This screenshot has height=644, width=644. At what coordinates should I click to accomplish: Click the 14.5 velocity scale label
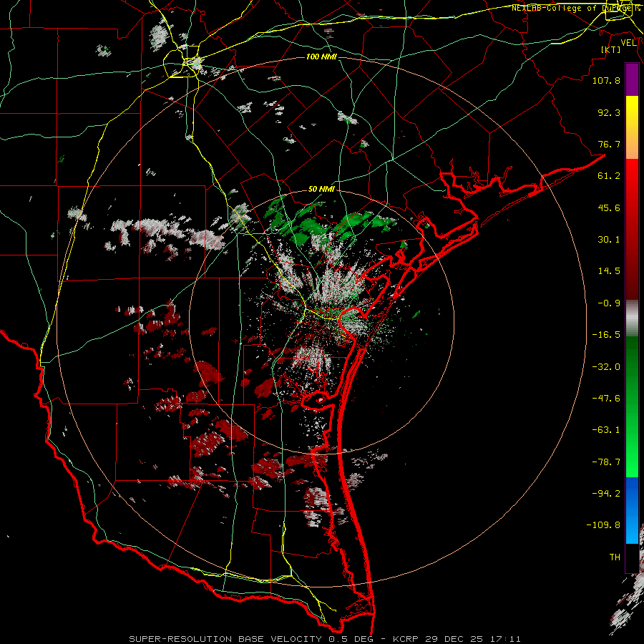coord(609,271)
